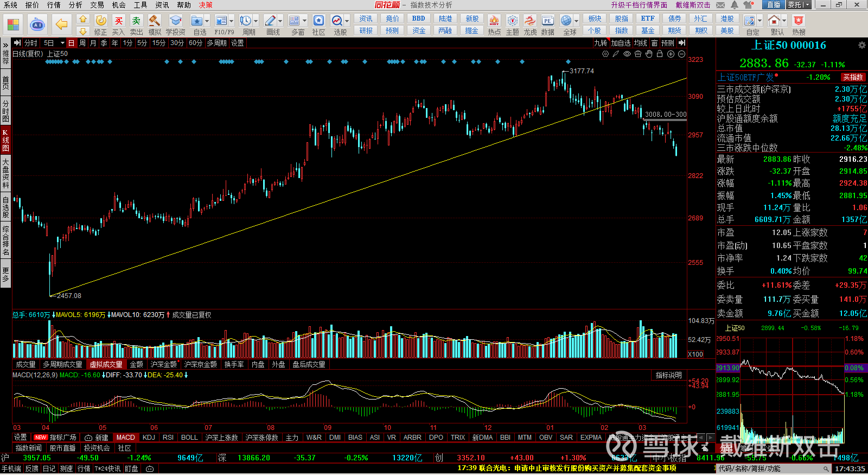Click the chart zoom-in plus icon
The width and height of the screenshot is (868, 475).
click(671, 54)
